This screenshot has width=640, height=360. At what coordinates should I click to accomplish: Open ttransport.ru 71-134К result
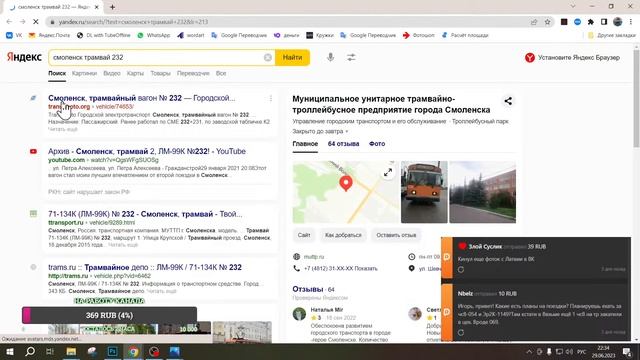[145, 214]
